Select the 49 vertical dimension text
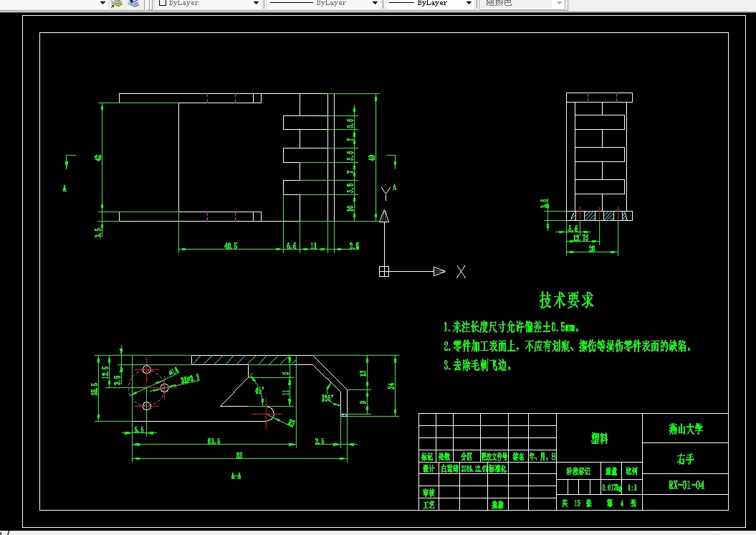The height and width of the screenshot is (535, 756). [x=372, y=158]
